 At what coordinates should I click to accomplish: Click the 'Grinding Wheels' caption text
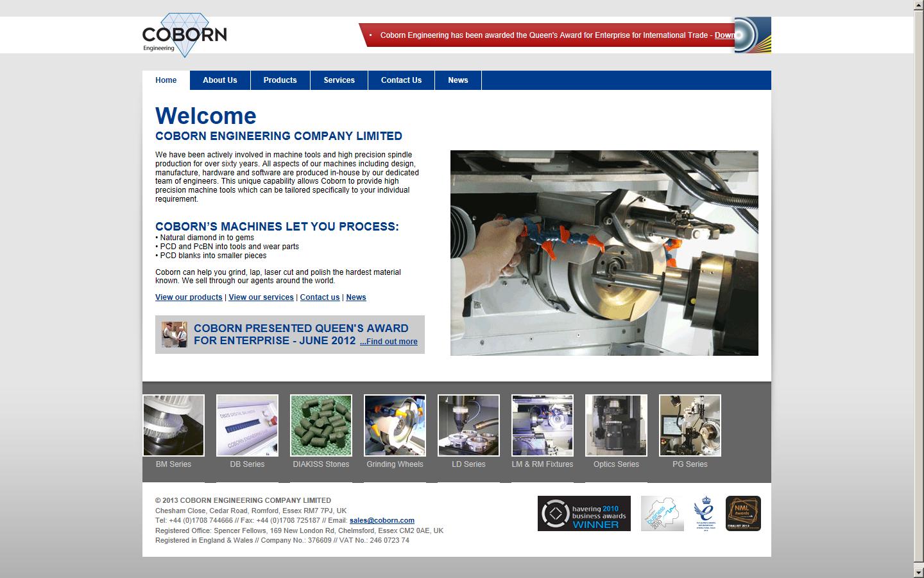[395, 464]
